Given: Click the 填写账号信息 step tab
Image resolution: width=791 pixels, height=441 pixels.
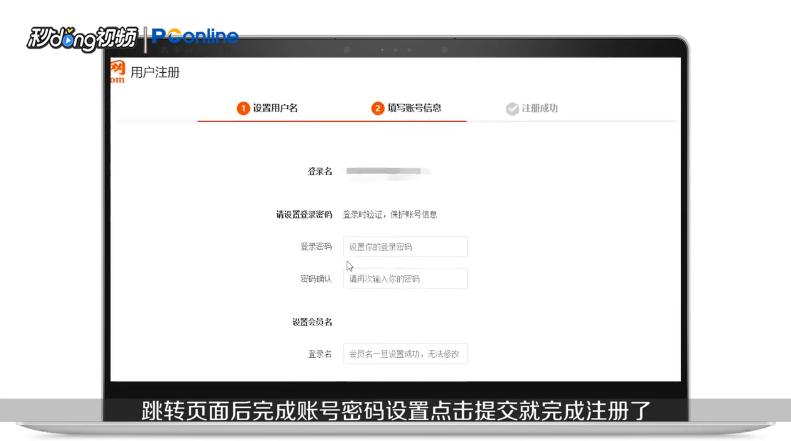Looking at the screenshot, I should pyautogui.click(x=406, y=108).
